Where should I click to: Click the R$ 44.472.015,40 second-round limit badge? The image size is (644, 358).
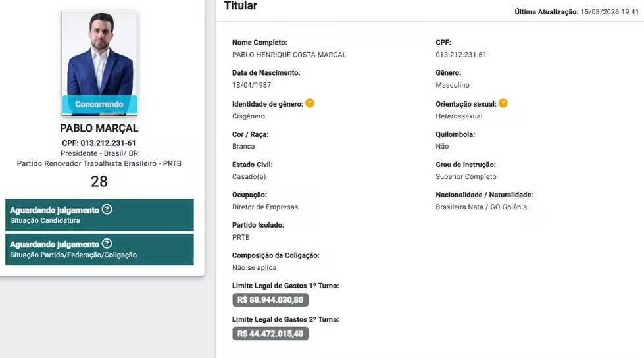click(x=270, y=334)
